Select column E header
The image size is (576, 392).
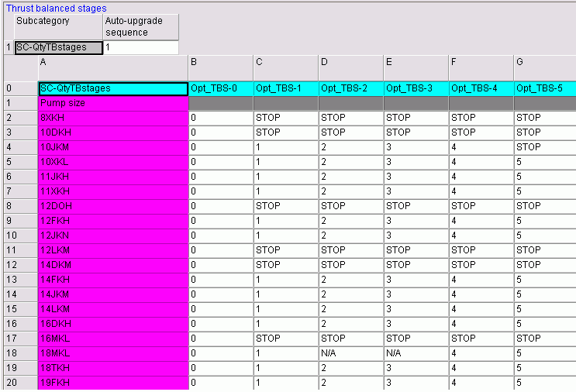point(416,68)
